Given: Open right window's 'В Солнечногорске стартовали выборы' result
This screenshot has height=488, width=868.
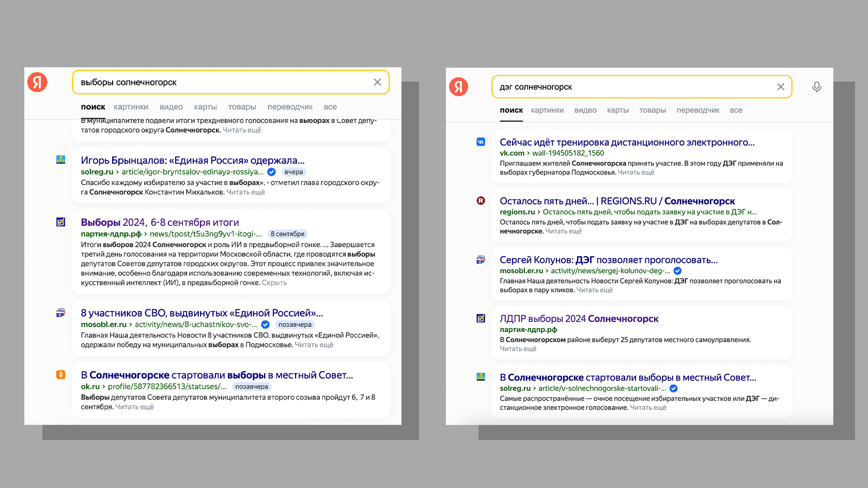Looking at the screenshot, I should 628,378.
